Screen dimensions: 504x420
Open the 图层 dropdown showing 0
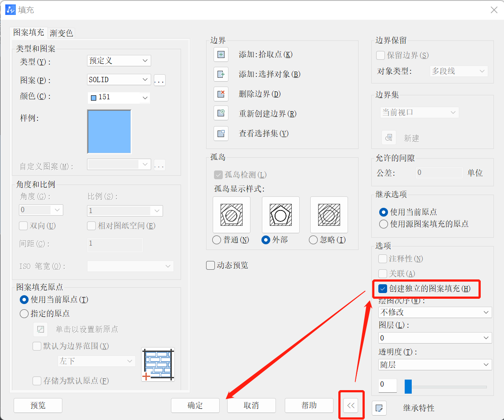[435, 338]
